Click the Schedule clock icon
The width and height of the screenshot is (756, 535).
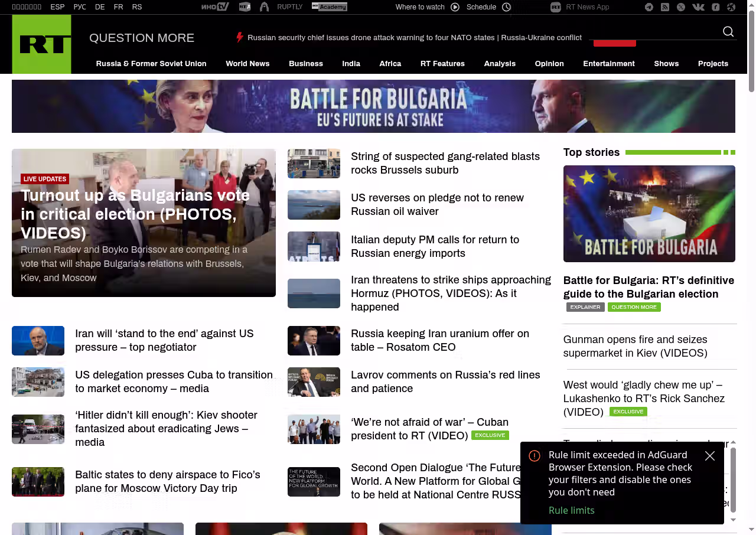(506, 7)
